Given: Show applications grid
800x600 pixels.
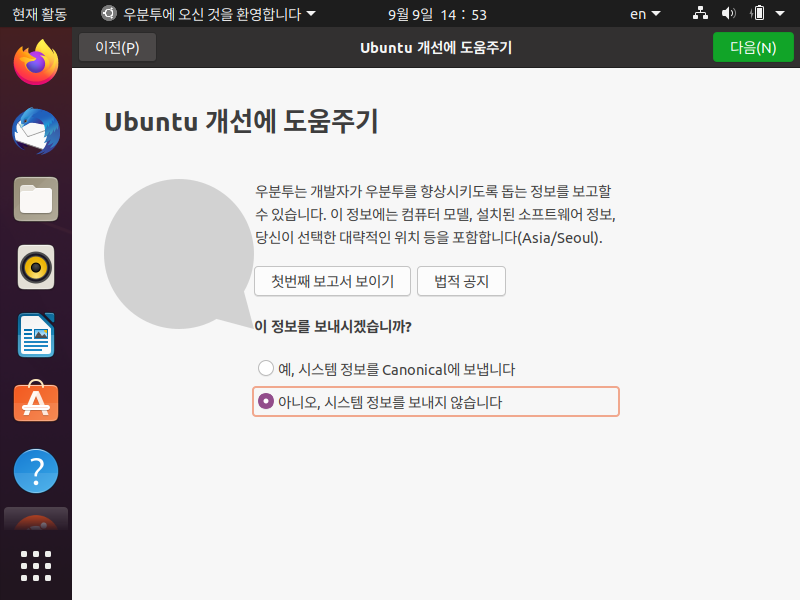Looking at the screenshot, I should tap(36, 565).
